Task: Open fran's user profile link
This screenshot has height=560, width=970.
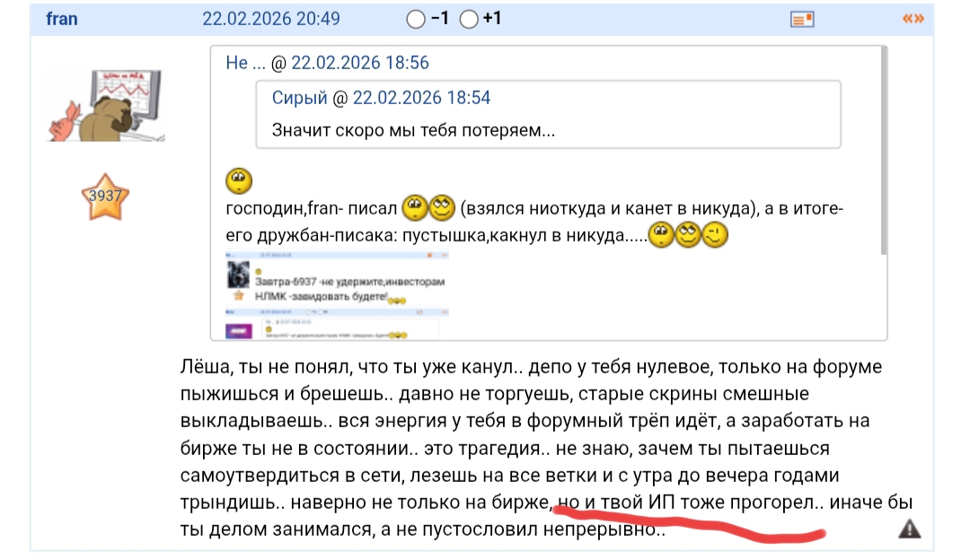Action: click(62, 19)
